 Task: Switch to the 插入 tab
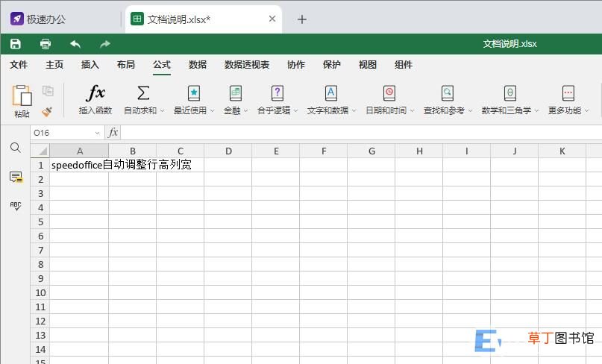tap(90, 65)
